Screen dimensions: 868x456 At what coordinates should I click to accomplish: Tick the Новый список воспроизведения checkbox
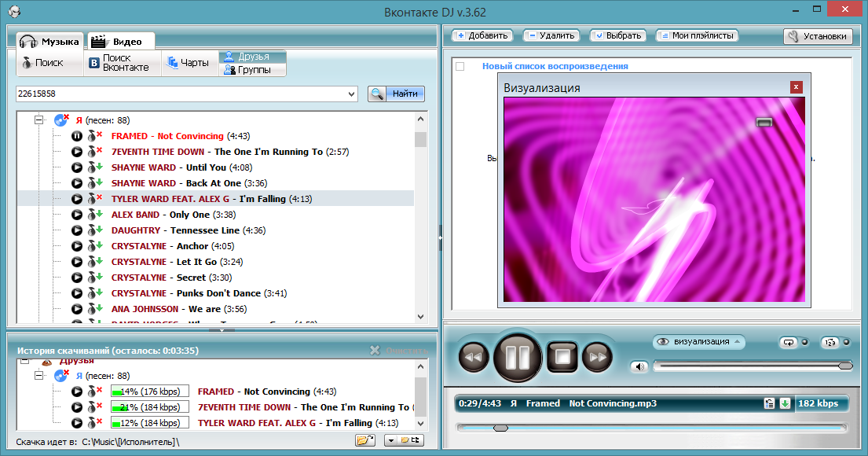point(460,67)
